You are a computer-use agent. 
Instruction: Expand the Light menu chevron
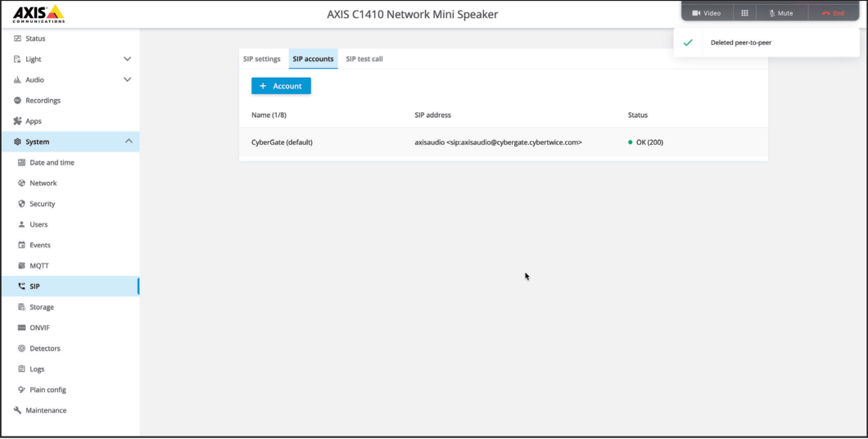pyautogui.click(x=127, y=59)
